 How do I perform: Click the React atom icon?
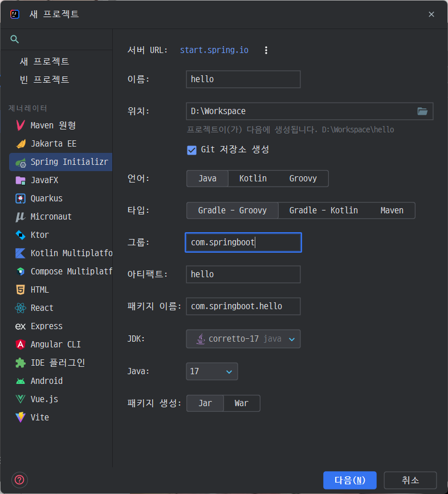[x=21, y=308]
